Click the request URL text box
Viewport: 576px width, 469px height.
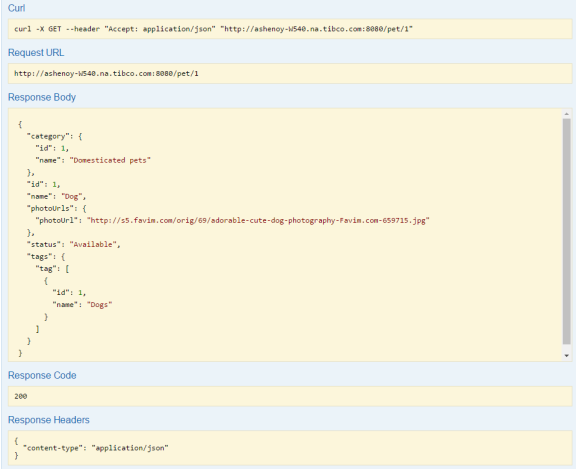pos(290,73)
